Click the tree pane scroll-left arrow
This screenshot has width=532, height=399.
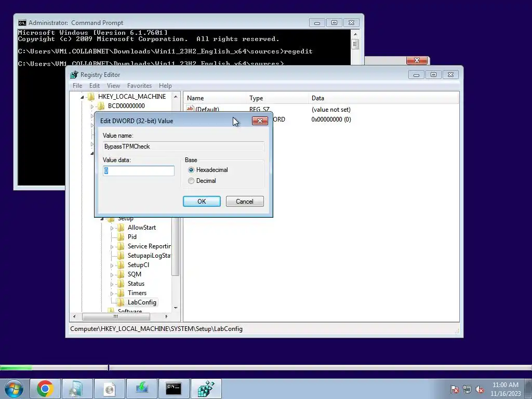tap(74, 316)
